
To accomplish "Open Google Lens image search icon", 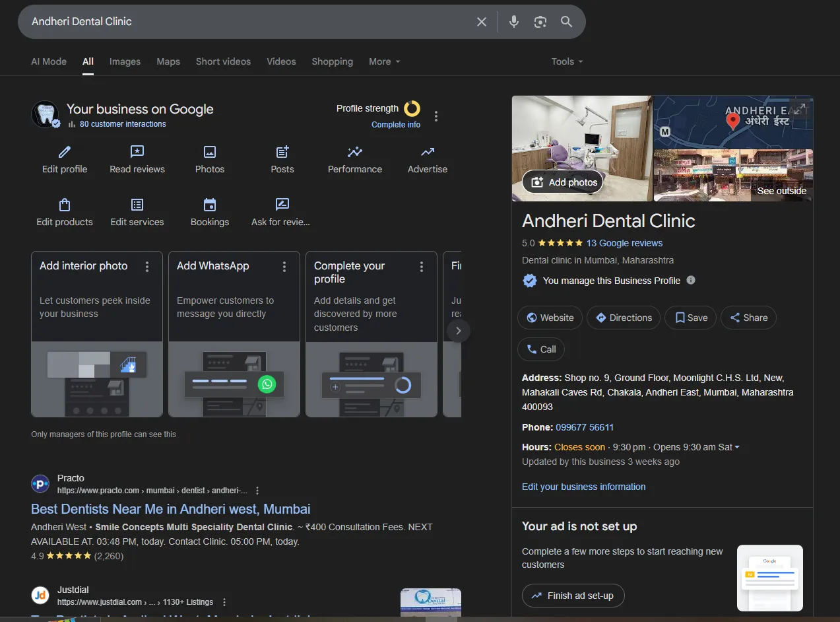I will click(540, 22).
